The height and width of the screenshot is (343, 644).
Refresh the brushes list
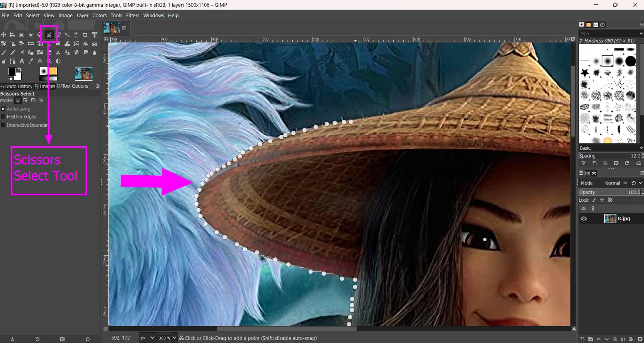[x=627, y=163]
